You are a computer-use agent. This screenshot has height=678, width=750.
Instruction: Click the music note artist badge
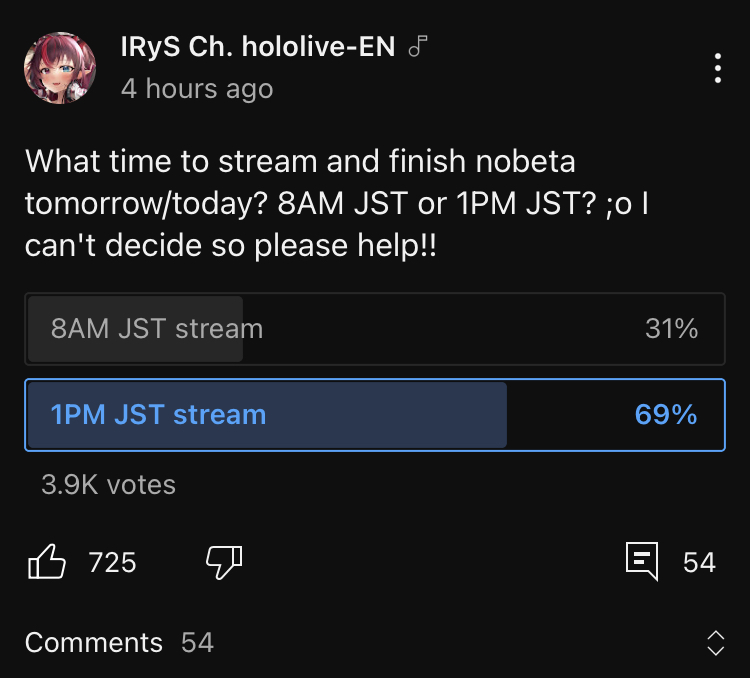[x=418, y=46]
